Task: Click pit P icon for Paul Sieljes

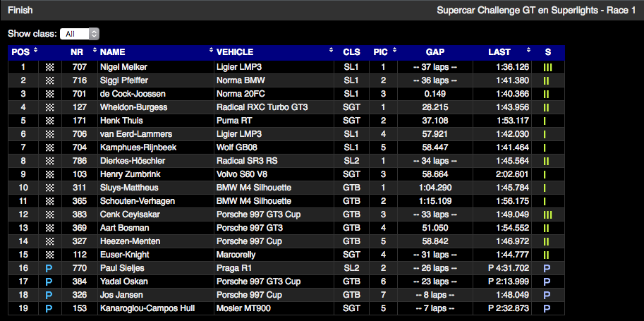Action: coord(49,268)
